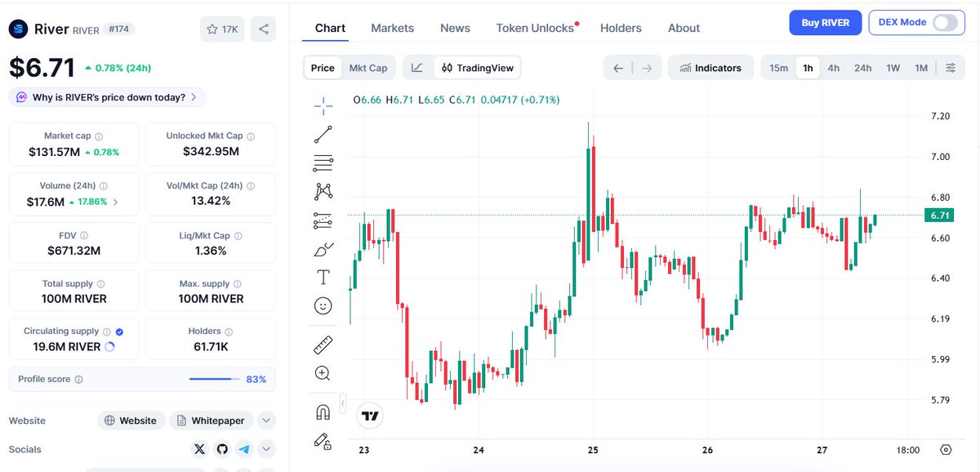Set the chart interval to 1h
This screenshot has width=980, height=472.
point(808,68)
